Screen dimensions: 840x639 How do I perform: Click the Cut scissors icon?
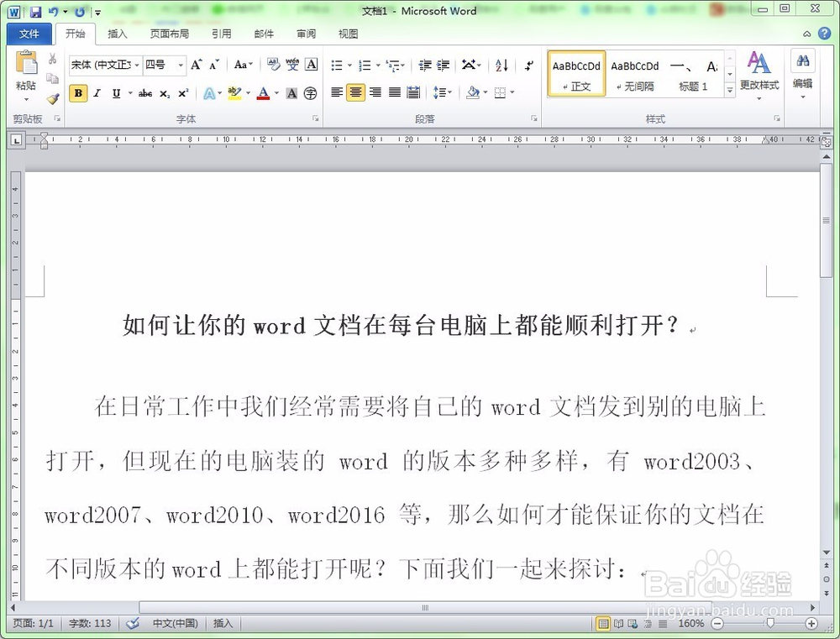click(52, 59)
